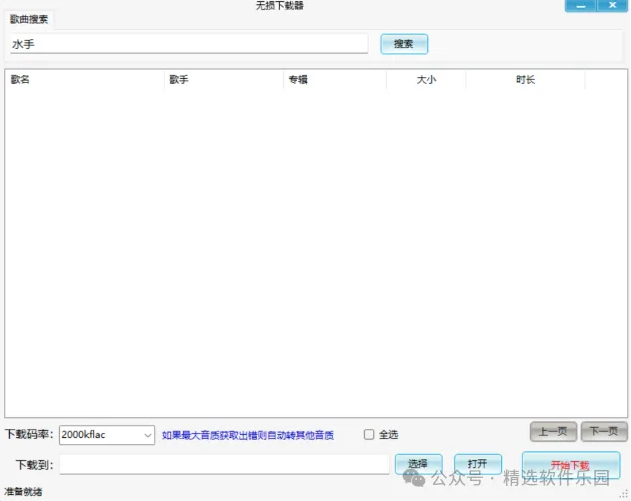Minimize the 无损下载器 window

click(580, 6)
